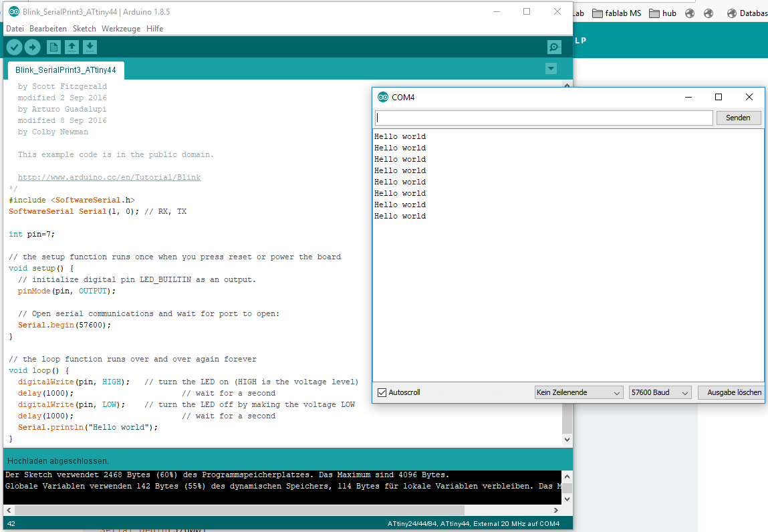Click the serial monitor text input field
Screen dimensions: 768x532
tap(543, 118)
